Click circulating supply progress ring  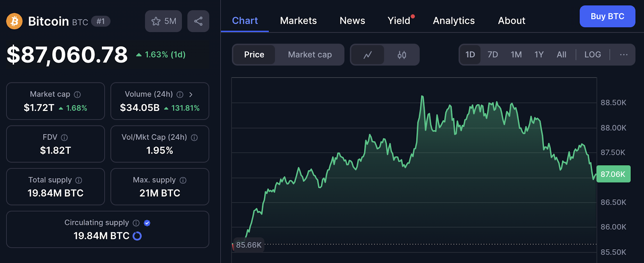pos(137,236)
